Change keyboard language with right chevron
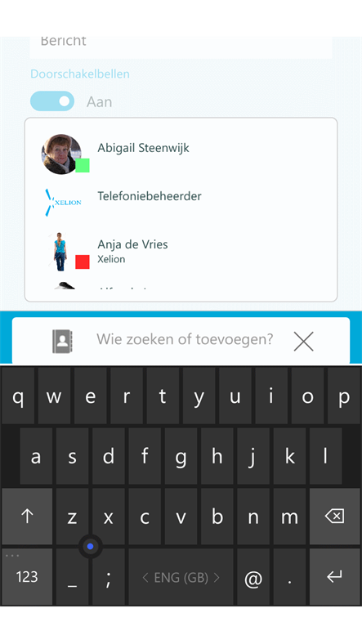This screenshot has width=362, height=644. pyautogui.click(x=217, y=578)
